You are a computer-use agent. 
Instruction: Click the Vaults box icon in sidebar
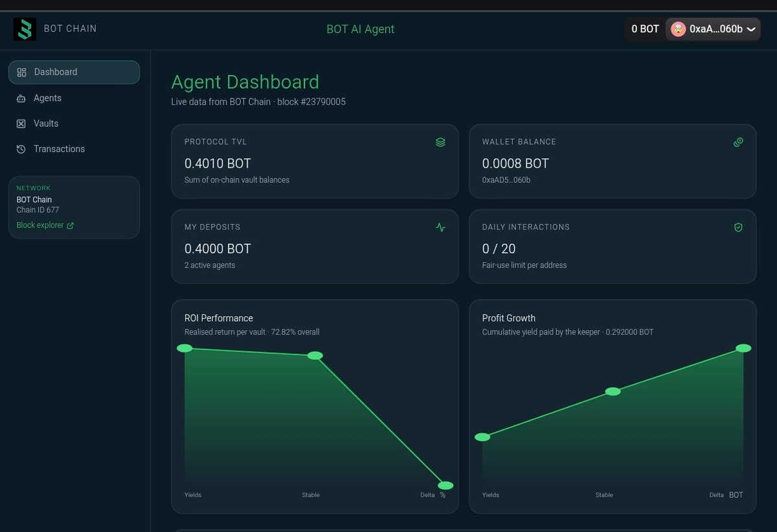tap(21, 124)
